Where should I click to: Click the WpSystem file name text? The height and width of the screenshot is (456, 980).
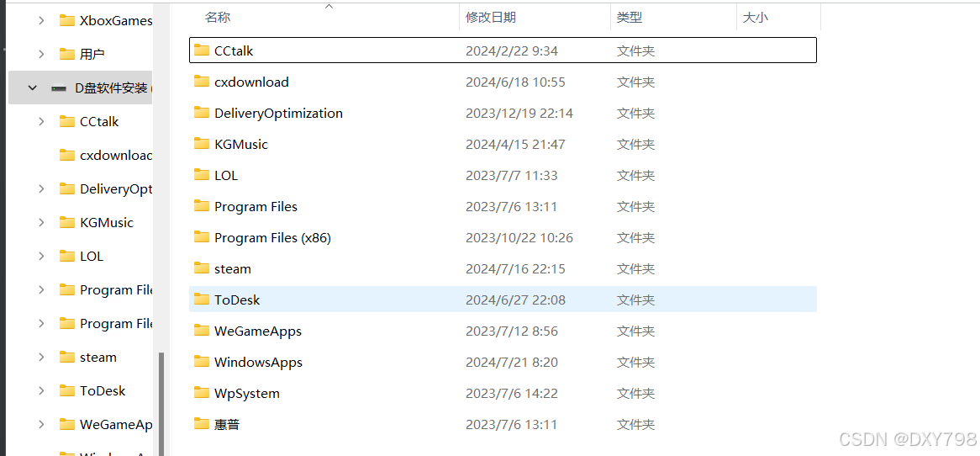pyautogui.click(x=247, y=394)
